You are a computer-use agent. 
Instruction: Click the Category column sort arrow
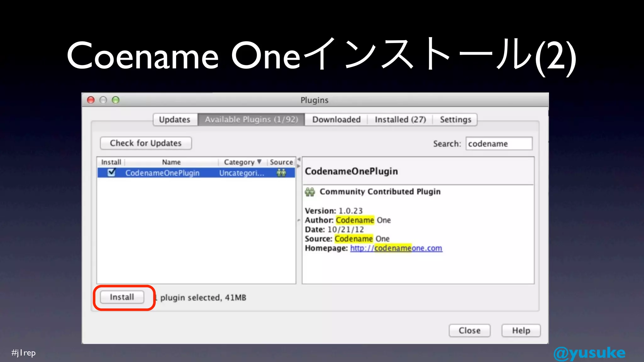point(259,162)
